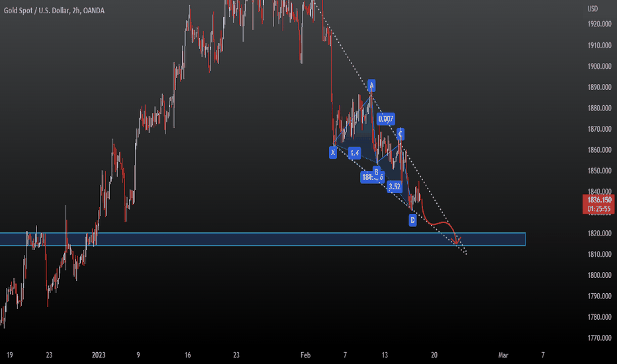Click the 1800.000 price axis label

coord(599,275)
